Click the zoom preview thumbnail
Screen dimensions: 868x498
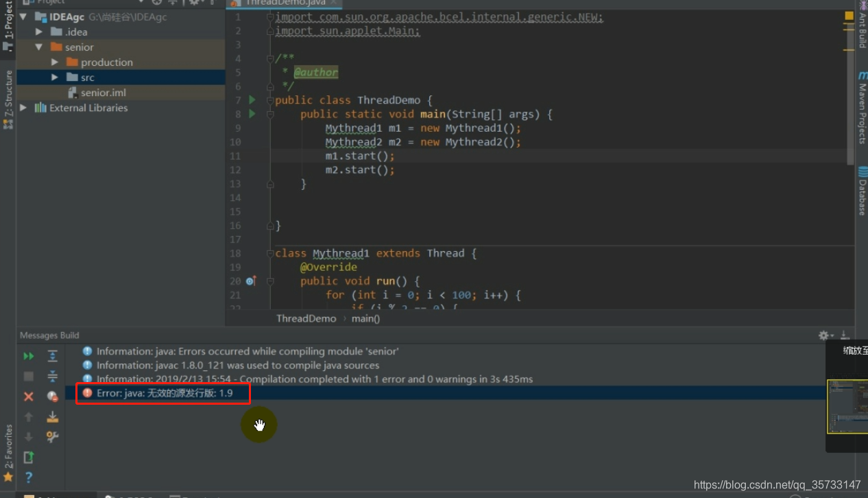pyautogui.click(x=847, y=407)
